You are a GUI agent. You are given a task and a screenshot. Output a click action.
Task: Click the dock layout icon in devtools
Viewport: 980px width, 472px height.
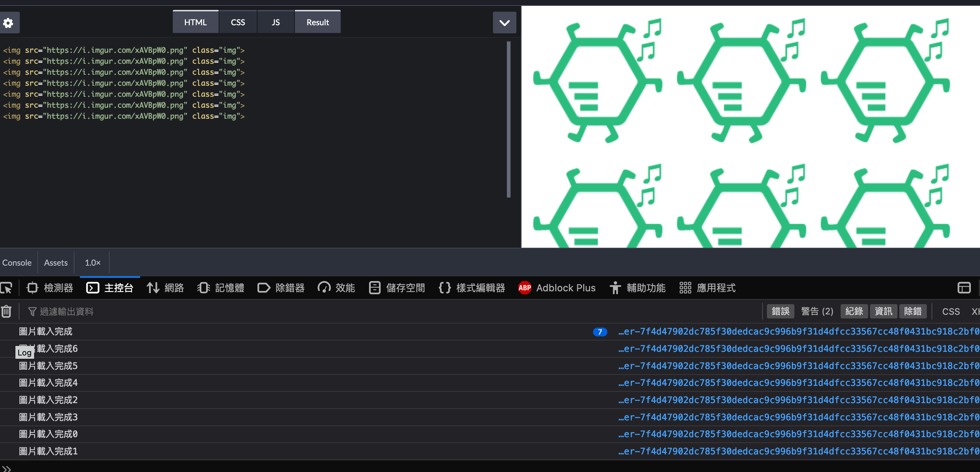pyautogui.click(x=963, y=288)
